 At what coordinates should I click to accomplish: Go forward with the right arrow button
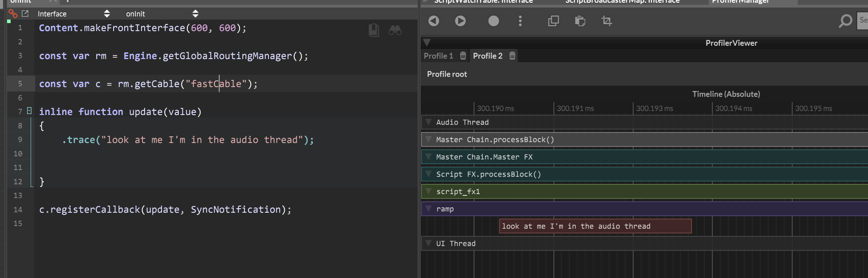tap(460, 21)
